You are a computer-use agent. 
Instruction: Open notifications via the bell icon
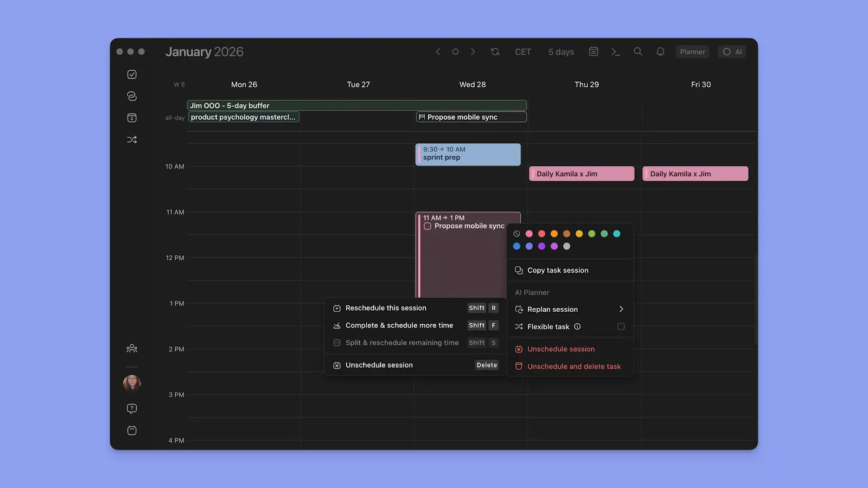pyautogui.click(x=660, y=52)
